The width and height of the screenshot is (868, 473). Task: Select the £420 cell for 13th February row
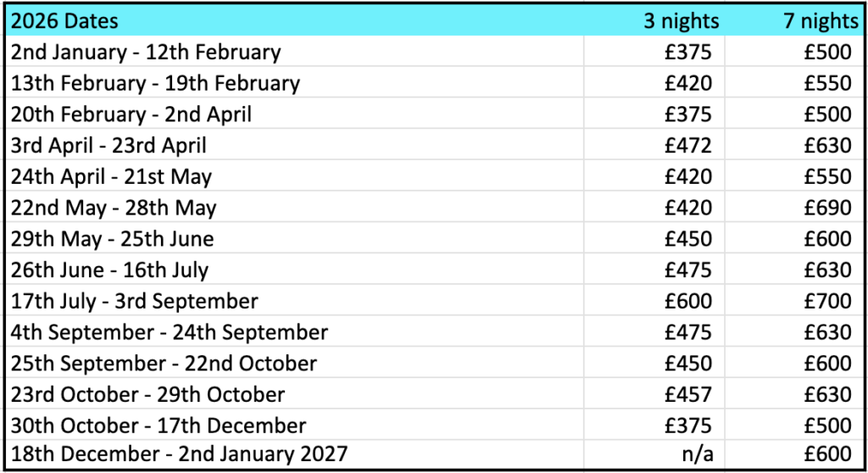point(688,83)
